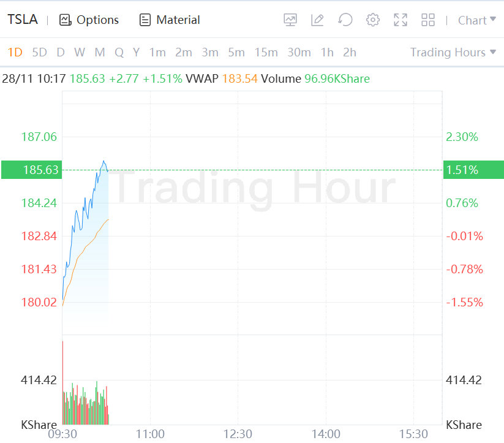The width and height of the screenshot is (504, 443).
Task: Select the quarterly Q interval
Action: (119, 52)
